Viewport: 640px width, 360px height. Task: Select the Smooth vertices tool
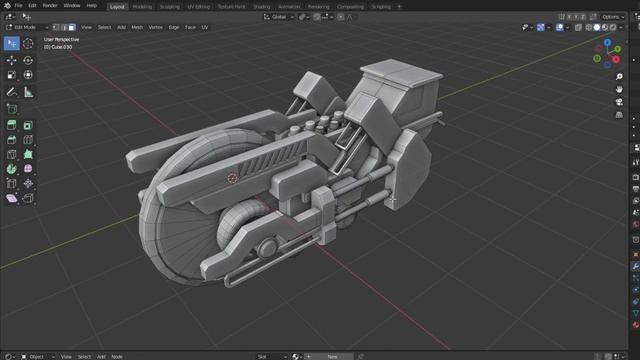click(28, 169)
